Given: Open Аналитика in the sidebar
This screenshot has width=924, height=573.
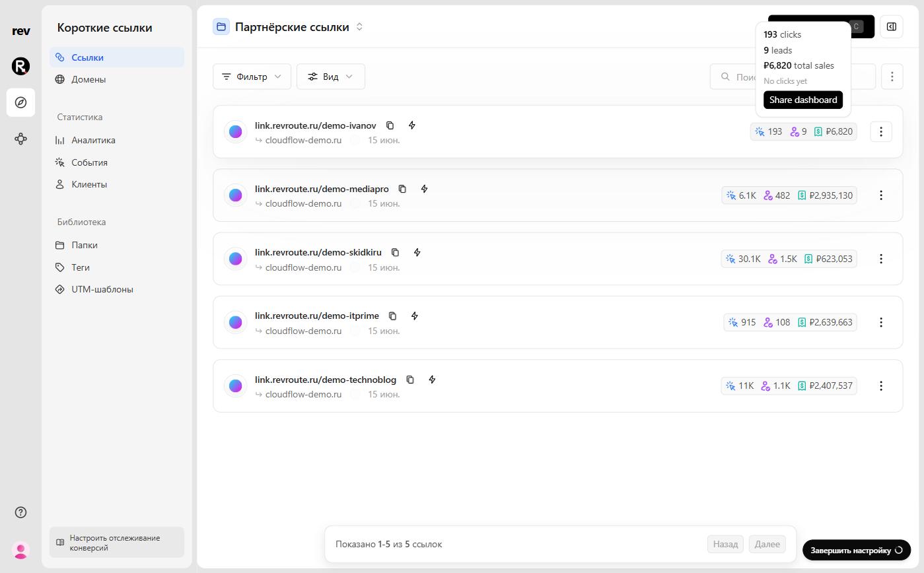Looking at the screenshot, I should [x=117, y=140].
